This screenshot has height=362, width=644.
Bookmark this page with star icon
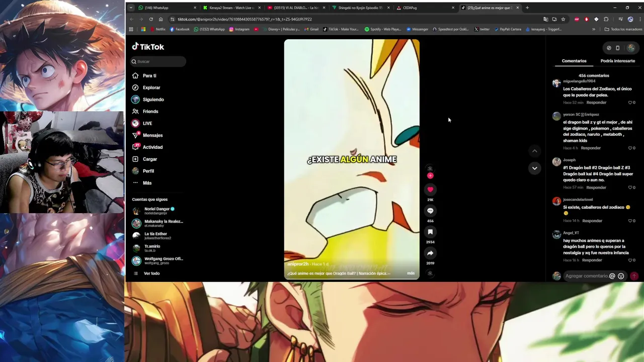tap(563, 19)
